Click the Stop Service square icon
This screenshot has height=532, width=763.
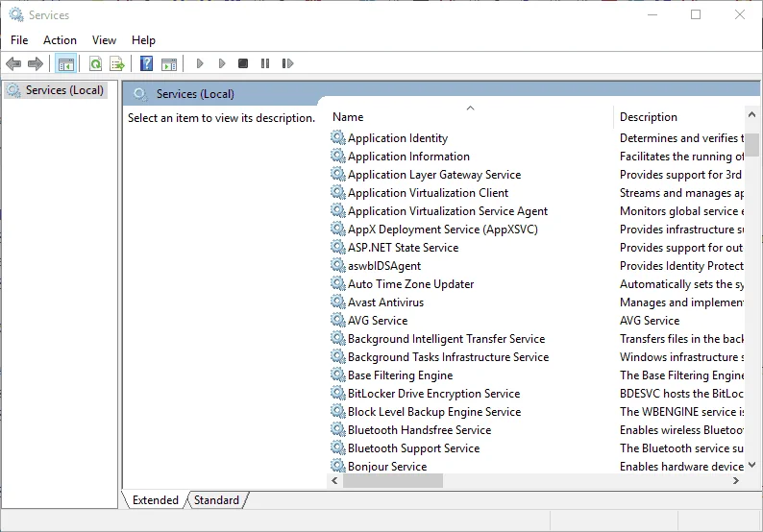point(243,63)
